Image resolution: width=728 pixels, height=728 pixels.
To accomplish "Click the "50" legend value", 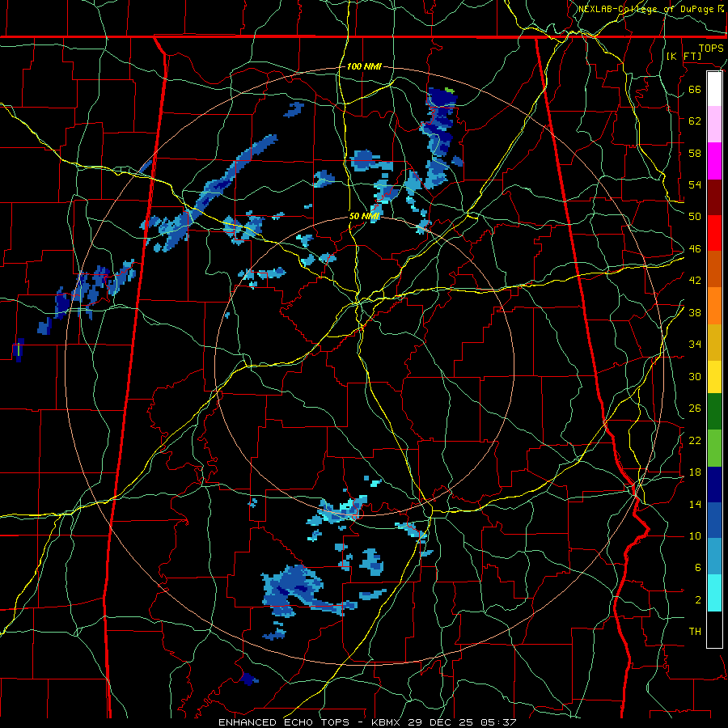I will [x=695, y=217].
